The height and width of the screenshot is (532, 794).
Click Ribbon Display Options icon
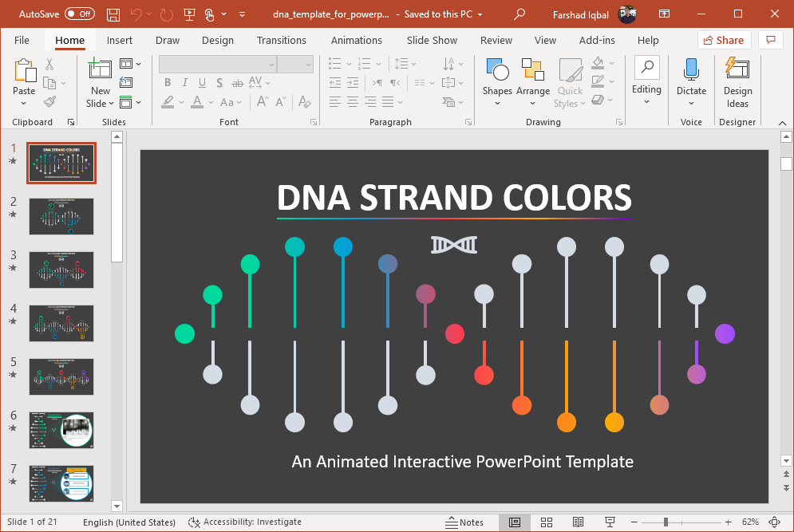(664, 14)
